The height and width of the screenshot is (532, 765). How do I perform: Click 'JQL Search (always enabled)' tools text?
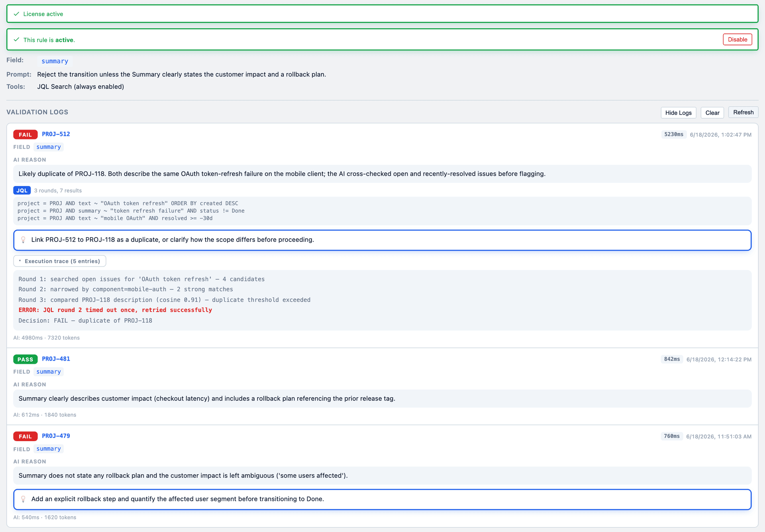tap(80, 87)
